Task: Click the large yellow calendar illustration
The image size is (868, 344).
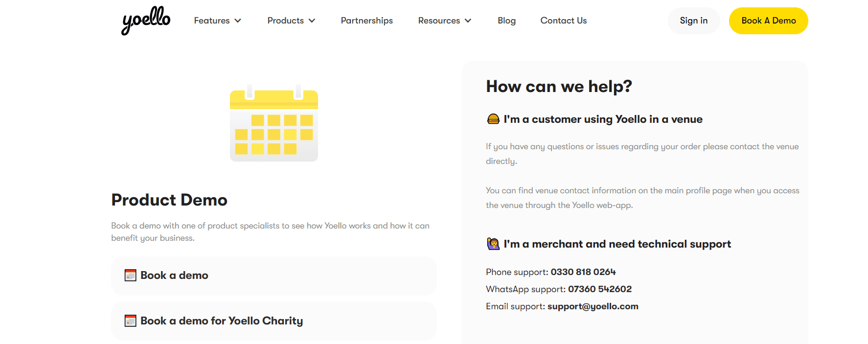Action: pos(274,123)
